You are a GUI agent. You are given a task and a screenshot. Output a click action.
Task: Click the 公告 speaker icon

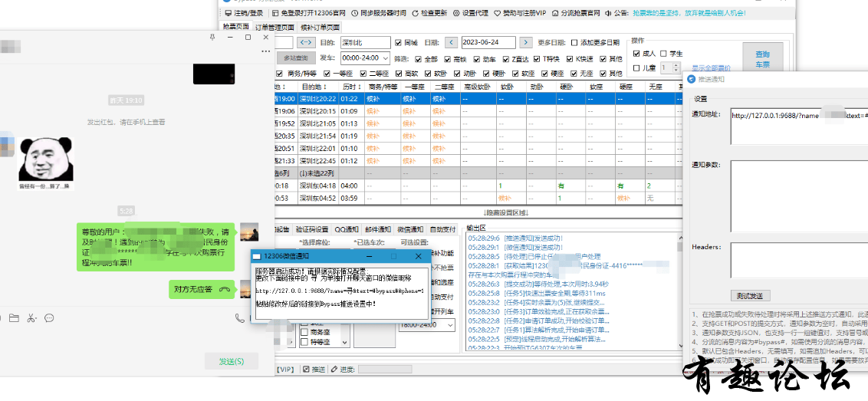click(607, 13)
